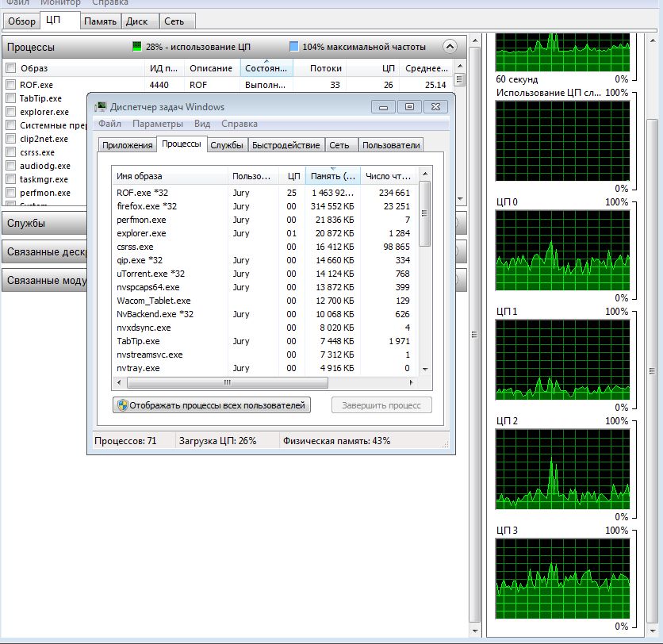
Task: Maximize the Task Manager window
Action: pos(409,107)
